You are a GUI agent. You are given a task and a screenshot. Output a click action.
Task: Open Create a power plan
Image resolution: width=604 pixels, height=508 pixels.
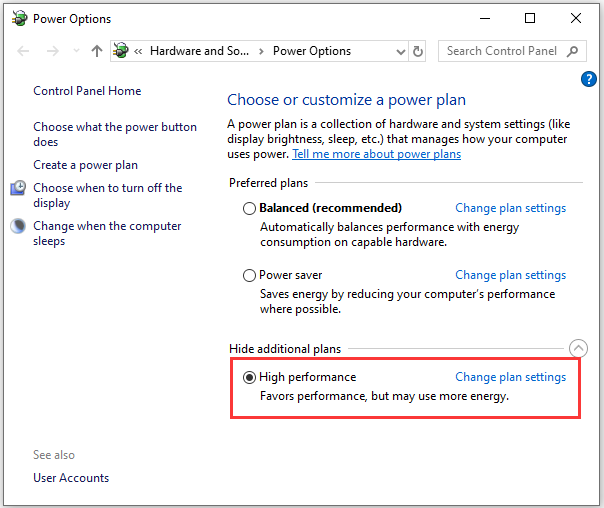click(x=86, y=165)
